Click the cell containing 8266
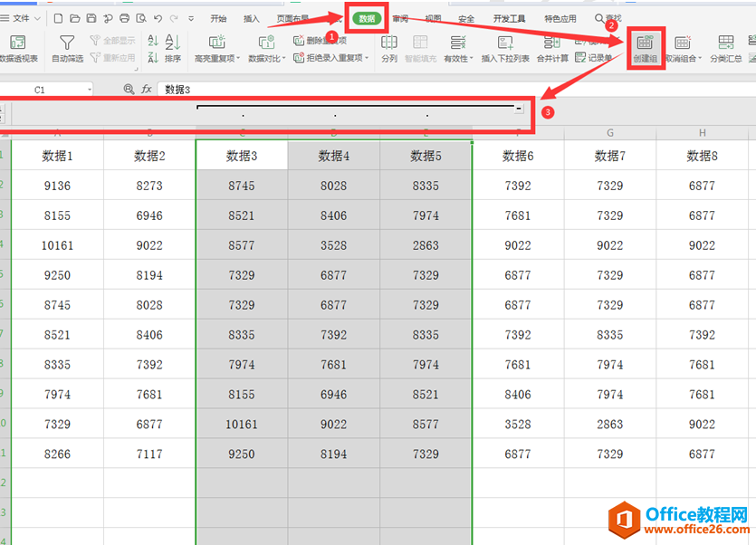This screenshot has width=756, height=545. (57, 454)
